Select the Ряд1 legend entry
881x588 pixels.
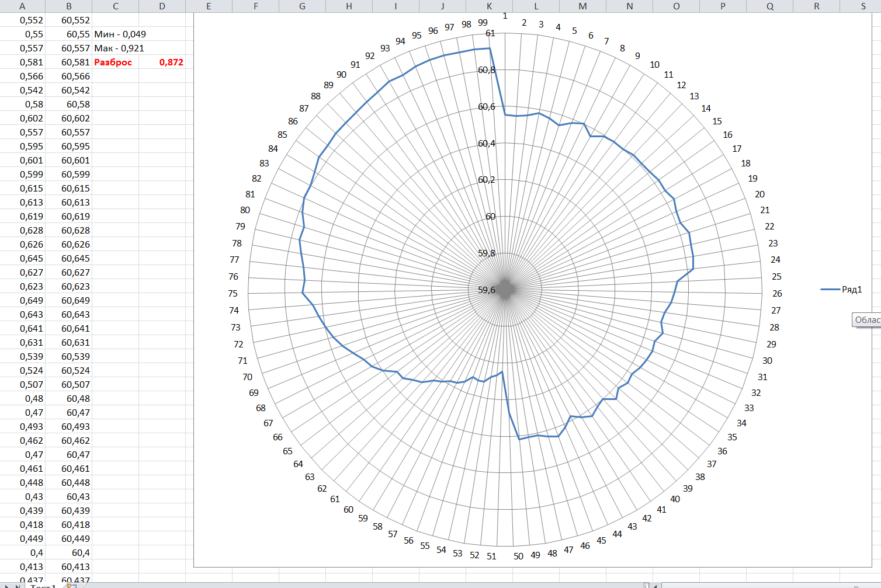pyautogui.click(x=851, y=290)
